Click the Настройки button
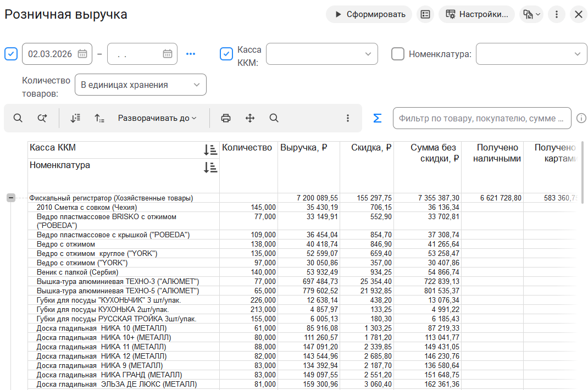This screenshot has width=588, height=390. [476, 14]
